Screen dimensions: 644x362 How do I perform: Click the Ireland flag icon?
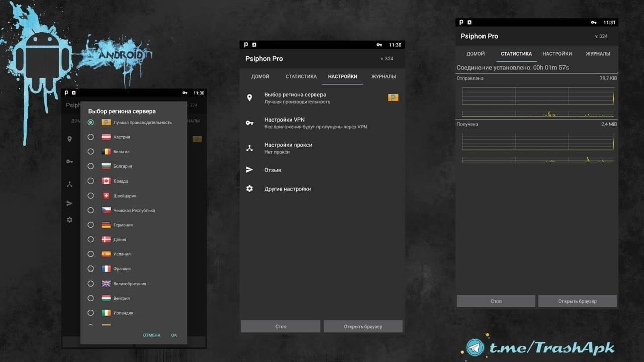pos(106,313)
